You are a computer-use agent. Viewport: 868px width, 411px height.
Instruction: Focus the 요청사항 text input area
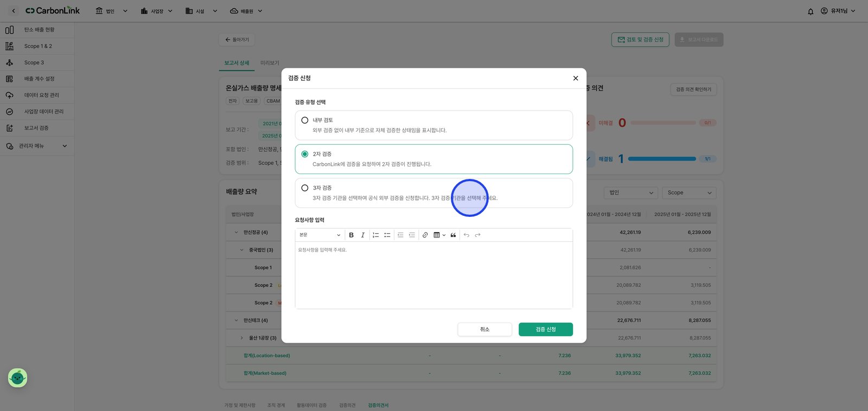(434, 275)
